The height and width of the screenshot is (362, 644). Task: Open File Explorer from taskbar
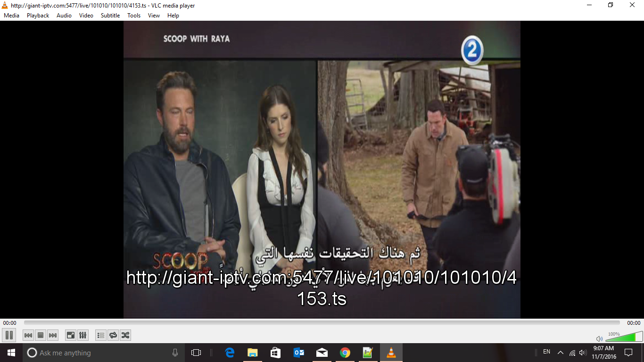point(253,353)
